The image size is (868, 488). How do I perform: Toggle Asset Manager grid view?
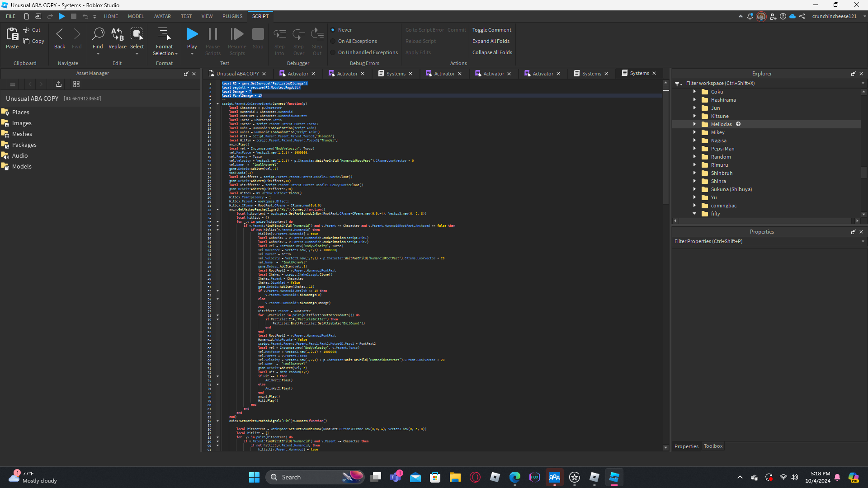click(x=76, y=84)
